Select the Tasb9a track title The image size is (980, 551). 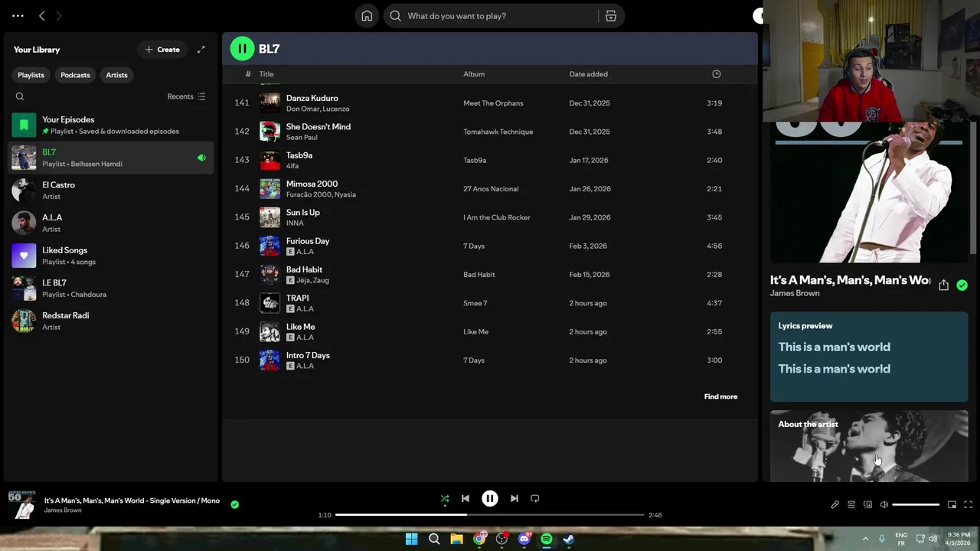click(299, 155)
